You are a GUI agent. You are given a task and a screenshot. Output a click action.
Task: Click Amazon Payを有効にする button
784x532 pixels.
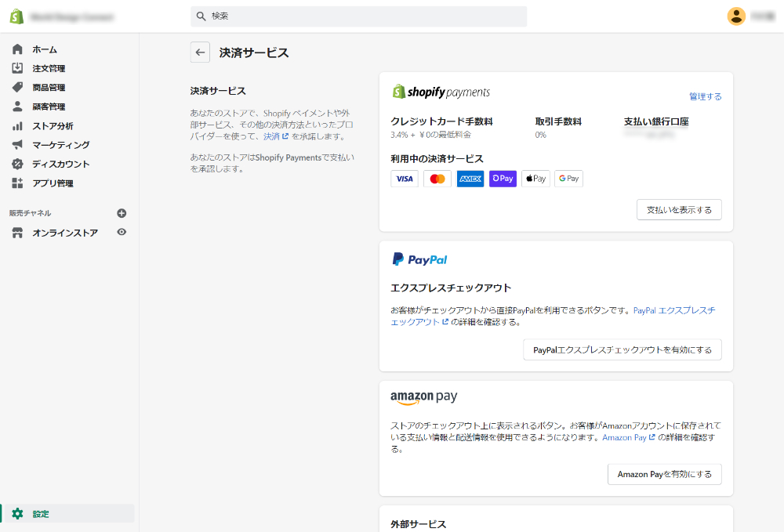click(x=665, y=474)
